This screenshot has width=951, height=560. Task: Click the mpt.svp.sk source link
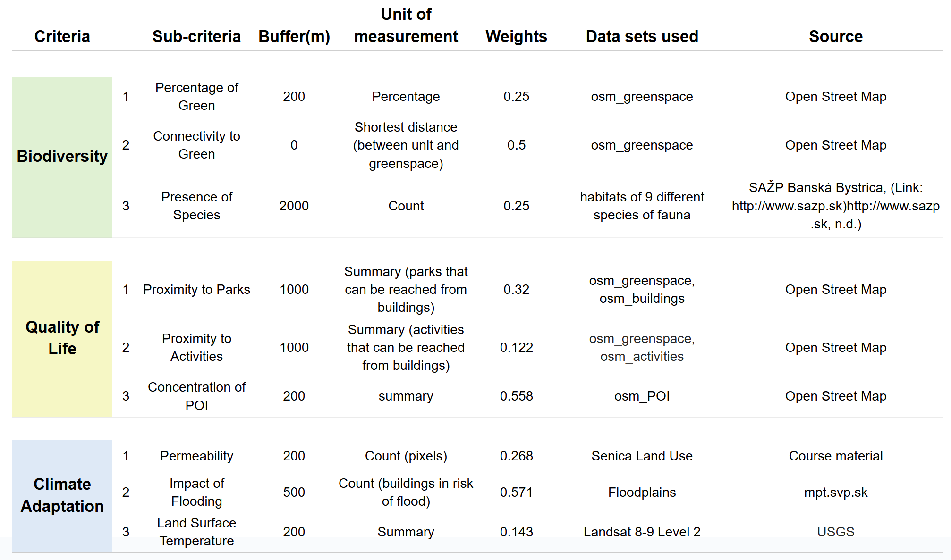pyautogui.click(x=835, y=492)
